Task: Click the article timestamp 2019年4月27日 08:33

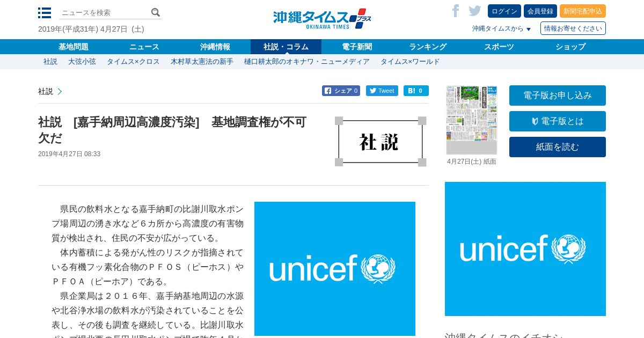Action: tap(69, 154)
